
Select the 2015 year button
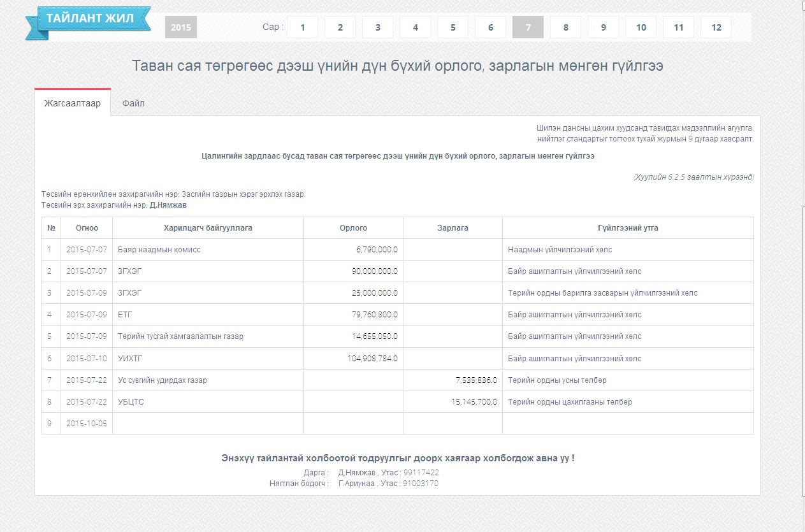click(x=181, y=27)
